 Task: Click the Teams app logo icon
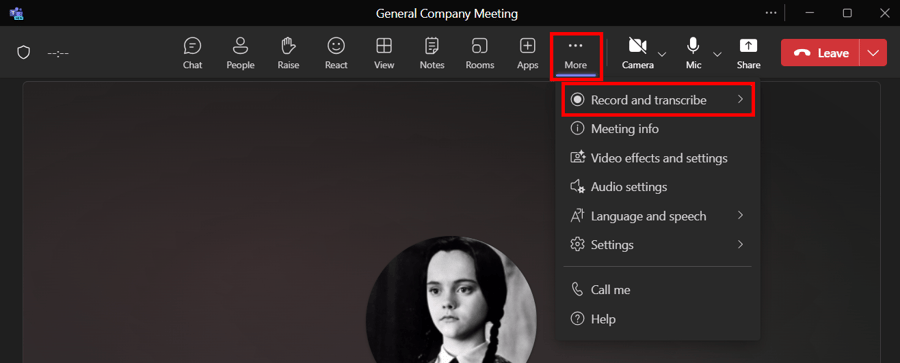click(16, 13)
